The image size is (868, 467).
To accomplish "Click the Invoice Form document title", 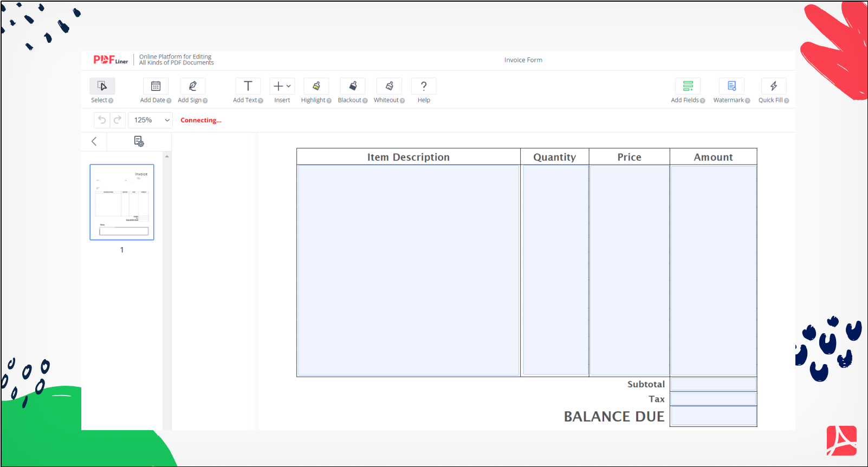I will click(523, 60).
